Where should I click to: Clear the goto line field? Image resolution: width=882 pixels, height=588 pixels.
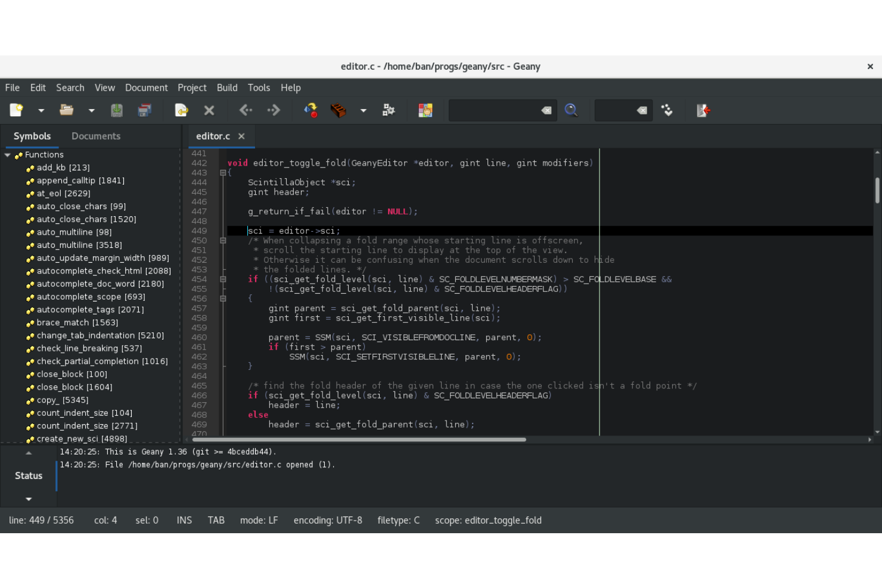pos(642,110)
